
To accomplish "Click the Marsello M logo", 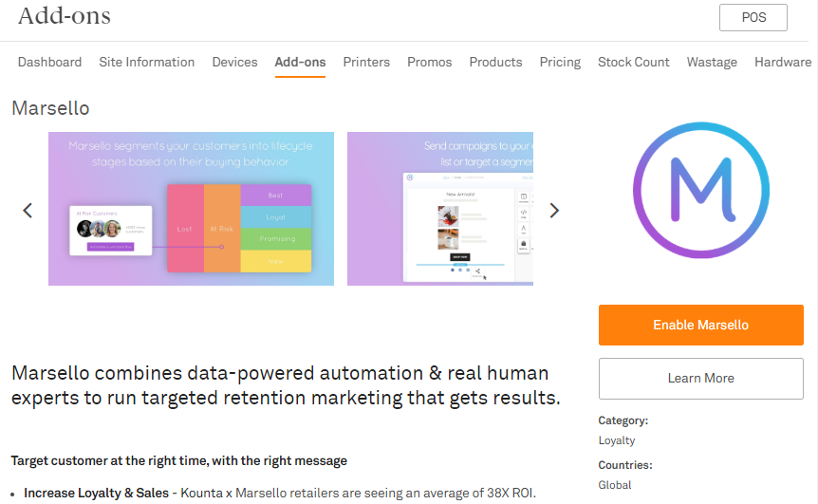I will coord(701,190).
